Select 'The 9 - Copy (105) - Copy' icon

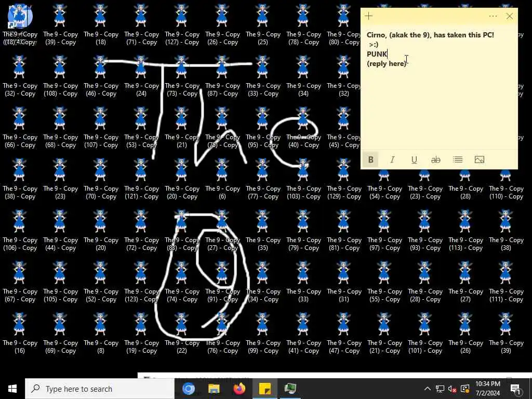click(x=60, y=282)
